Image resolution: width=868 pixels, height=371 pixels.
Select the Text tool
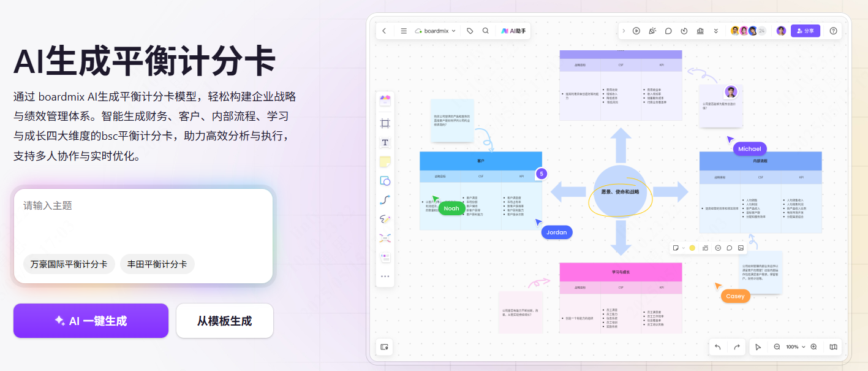(385, 142)
